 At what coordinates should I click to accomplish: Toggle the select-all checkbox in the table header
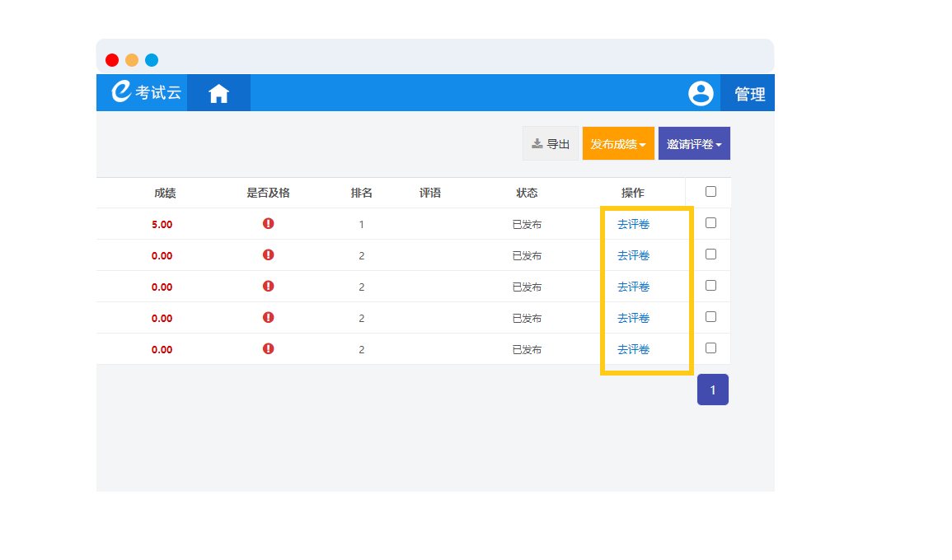pyautogui.click(x=710, y=192)
